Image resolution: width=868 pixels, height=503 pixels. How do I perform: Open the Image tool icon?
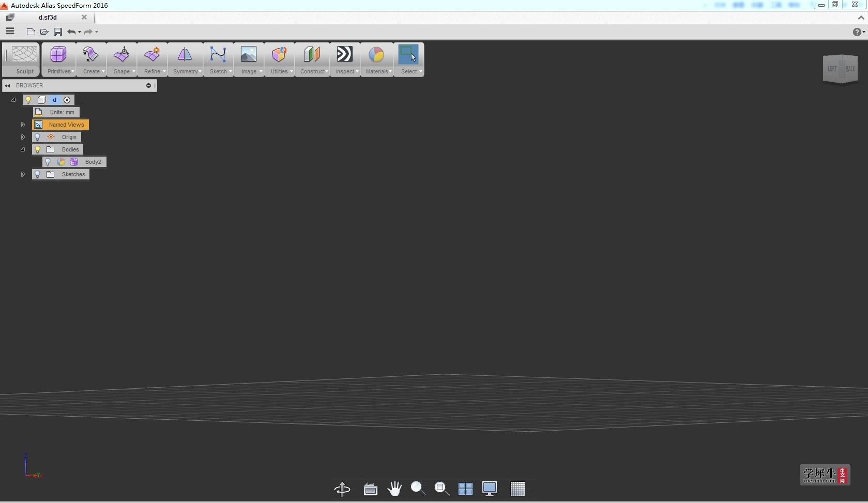point(249,54)
